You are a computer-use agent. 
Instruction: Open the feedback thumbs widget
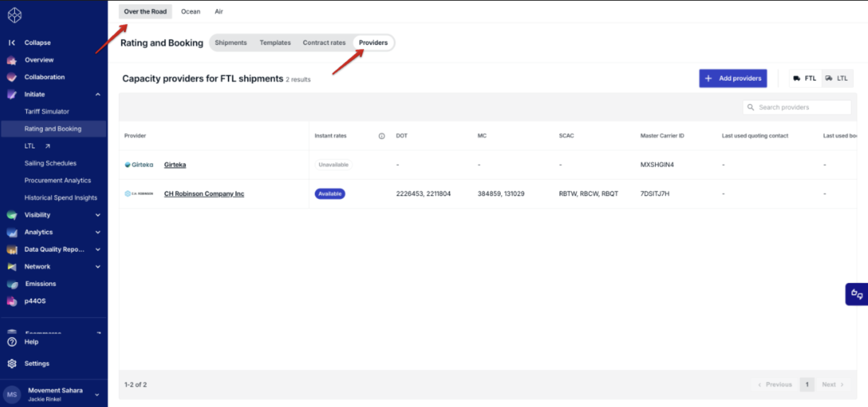(x=857, y=294)
